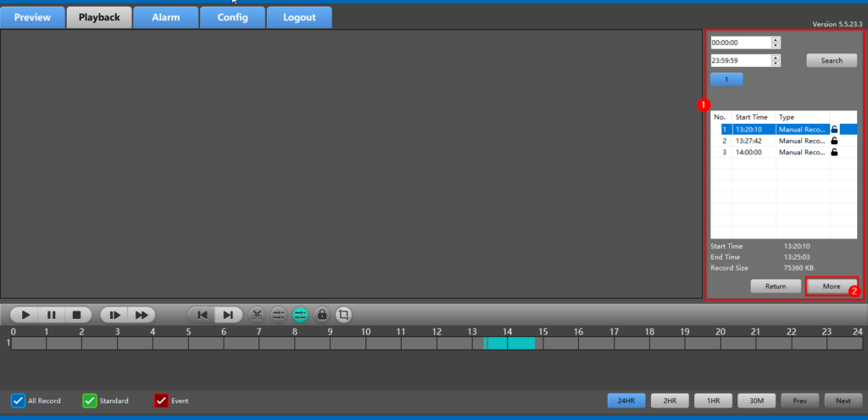868x420 pixels.
Task: Click the Search button
Action: click(x=831, y=60)
